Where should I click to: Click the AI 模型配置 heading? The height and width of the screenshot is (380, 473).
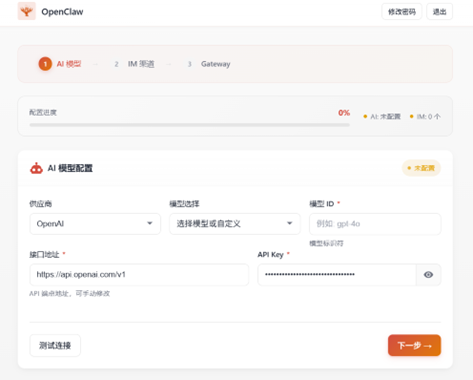[x=70, y=168]
